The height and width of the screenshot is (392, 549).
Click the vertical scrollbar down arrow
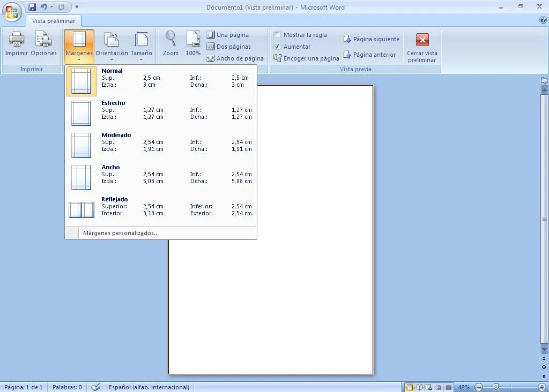tap(544, 349)
